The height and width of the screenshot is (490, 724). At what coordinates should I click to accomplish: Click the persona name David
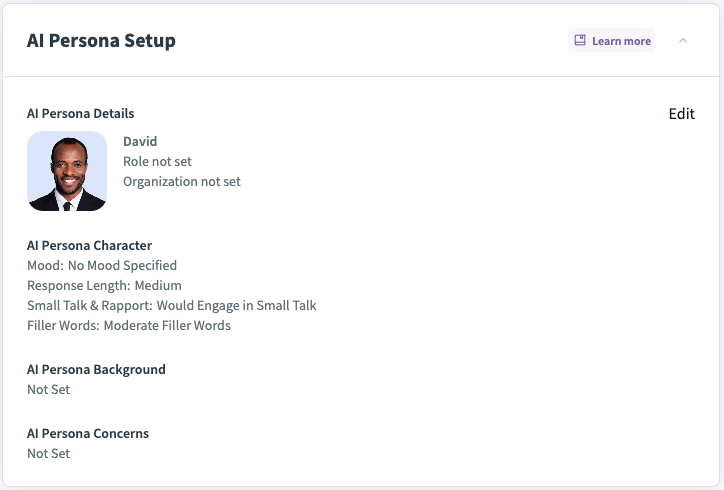140,142
